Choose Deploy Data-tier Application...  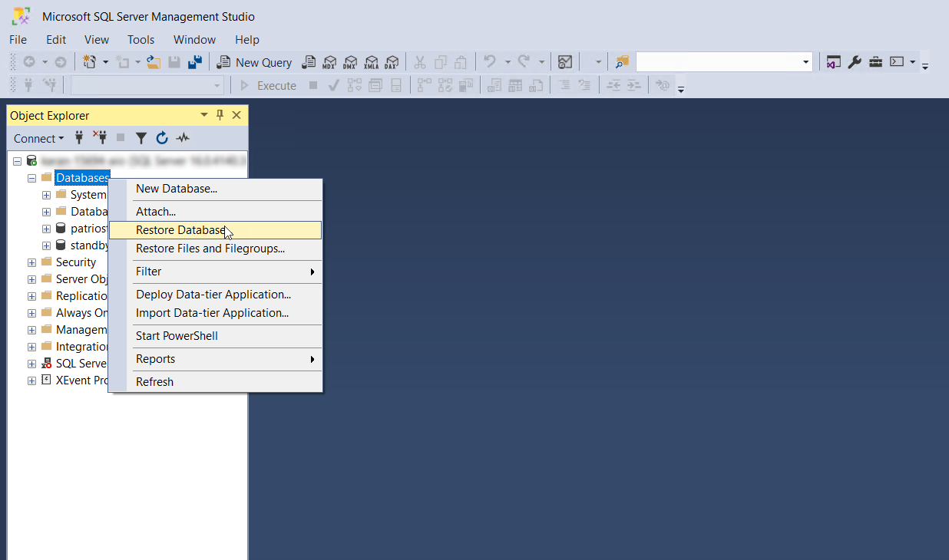click(216, 295)
